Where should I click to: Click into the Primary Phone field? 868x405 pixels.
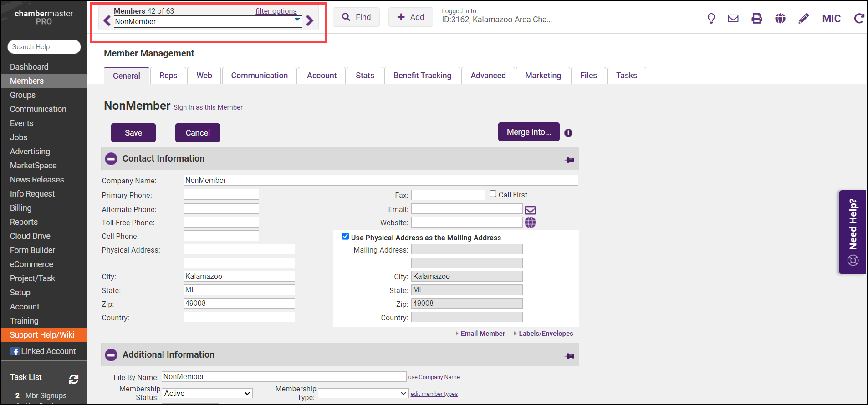[221, 195]
